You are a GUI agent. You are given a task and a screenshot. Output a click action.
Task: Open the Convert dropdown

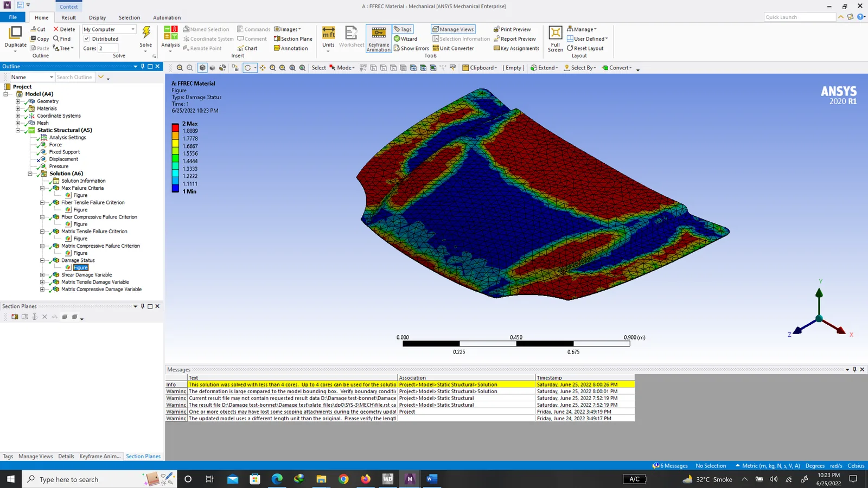point(617,68)
